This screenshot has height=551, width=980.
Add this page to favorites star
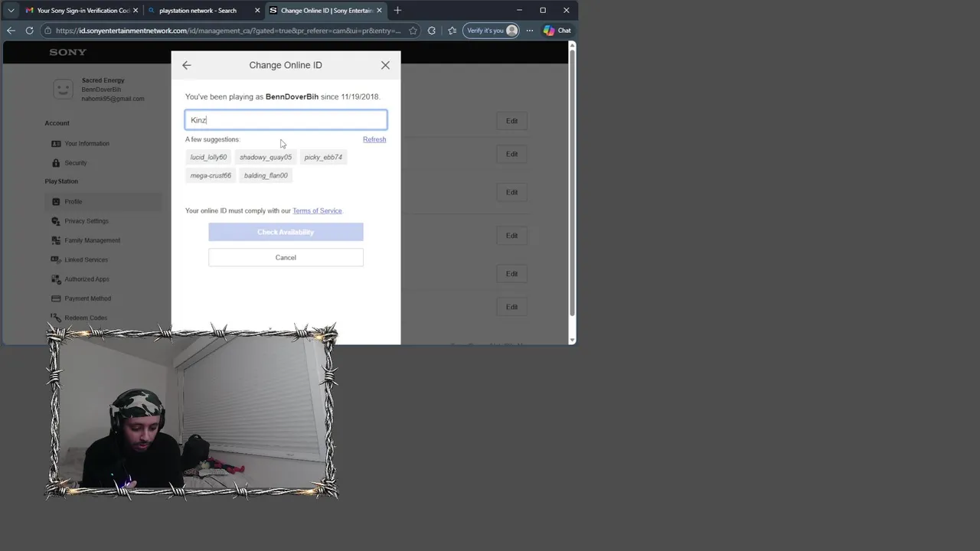[x=413, y=31]
